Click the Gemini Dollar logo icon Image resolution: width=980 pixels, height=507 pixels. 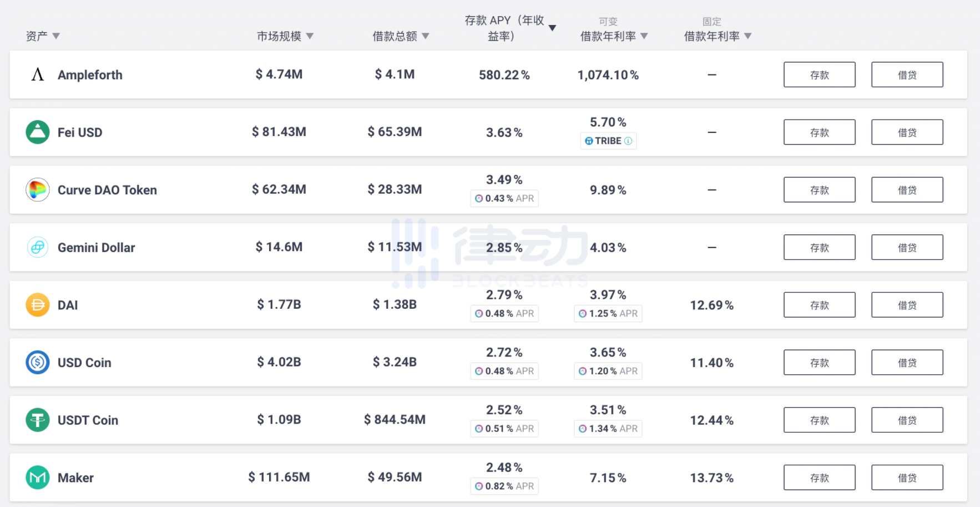[x=38, y=247]
